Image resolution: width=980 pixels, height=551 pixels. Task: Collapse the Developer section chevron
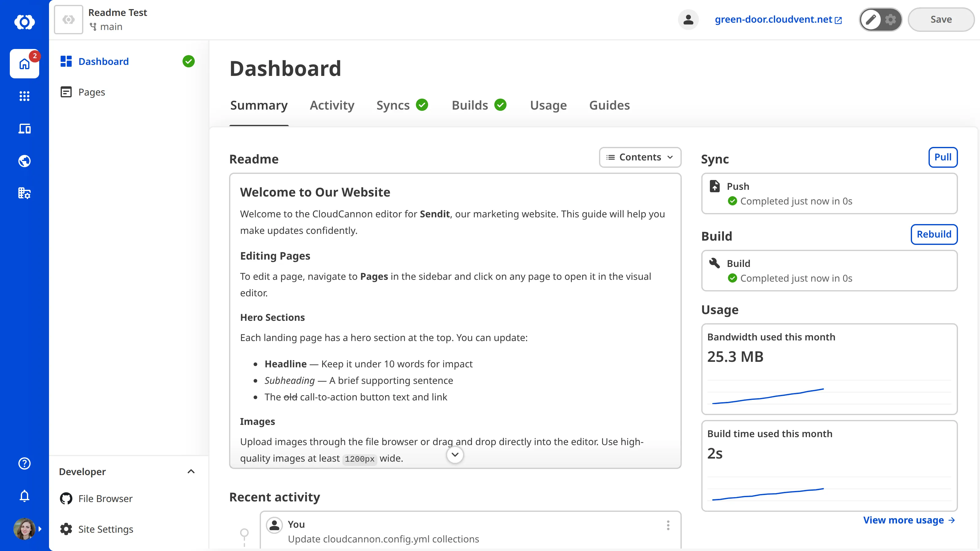tap(191, 471)
